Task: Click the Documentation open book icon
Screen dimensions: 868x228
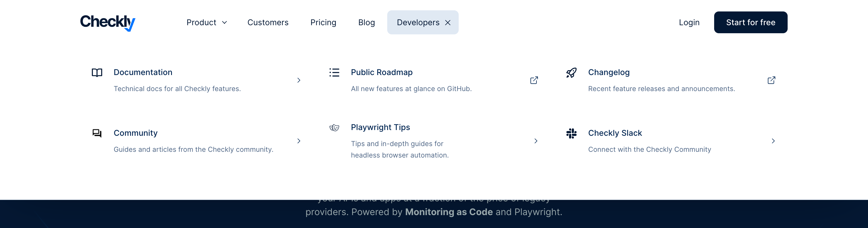Action: (x=97, y=73)
